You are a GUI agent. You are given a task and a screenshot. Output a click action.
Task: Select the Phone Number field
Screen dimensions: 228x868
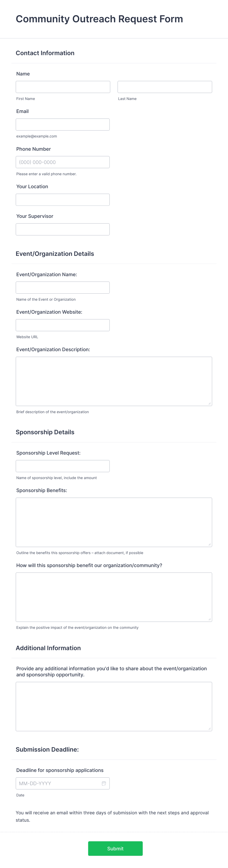[x=63, y=162]
